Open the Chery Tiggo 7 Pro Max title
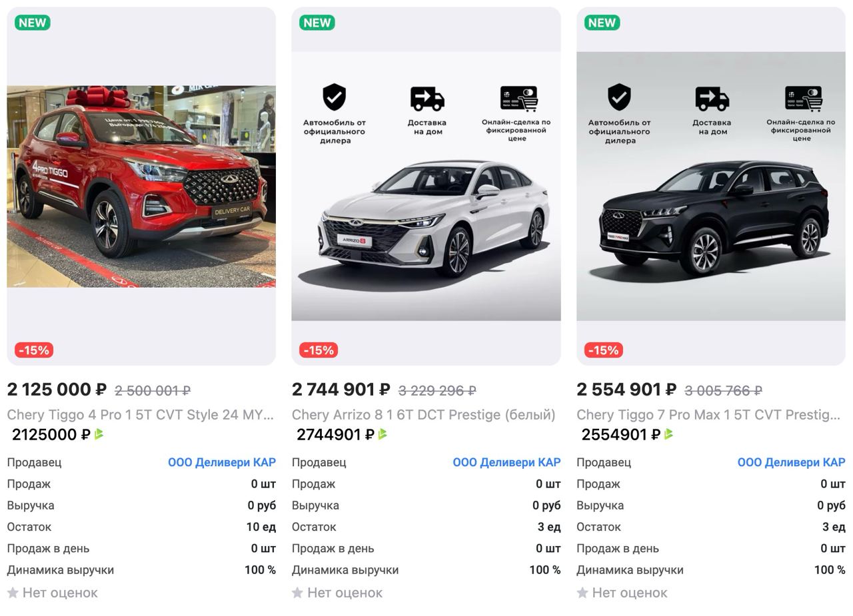Viewport: 853px width, 616px height. pyautogui.click(x=708, y=415)
